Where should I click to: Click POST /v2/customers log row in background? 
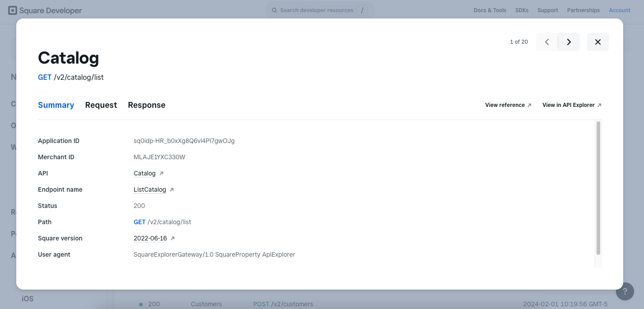pyautogui.click(x=283, y=304)
